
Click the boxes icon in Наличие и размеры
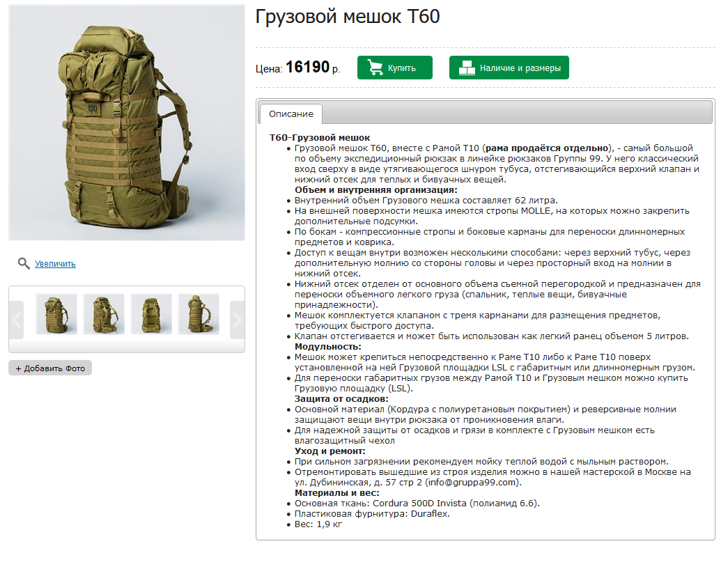tap(467, 68)
